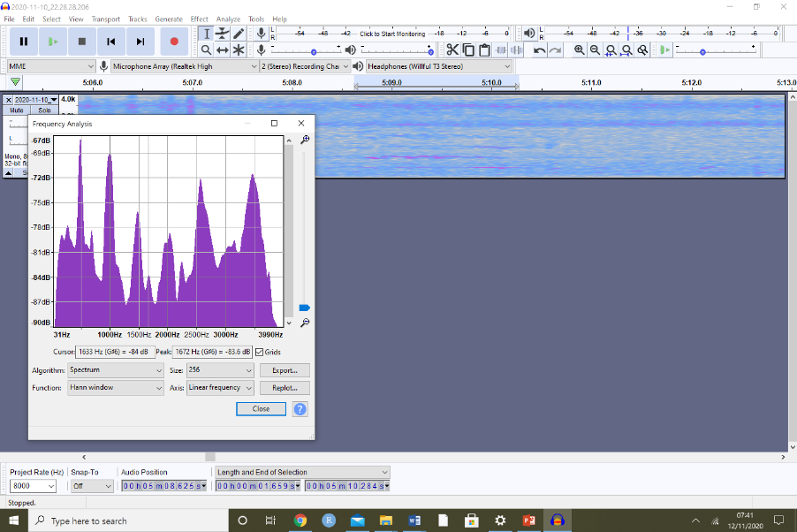Open the File menu
Viewport: 797px width, 532px height.
click(x=9, y=19)
